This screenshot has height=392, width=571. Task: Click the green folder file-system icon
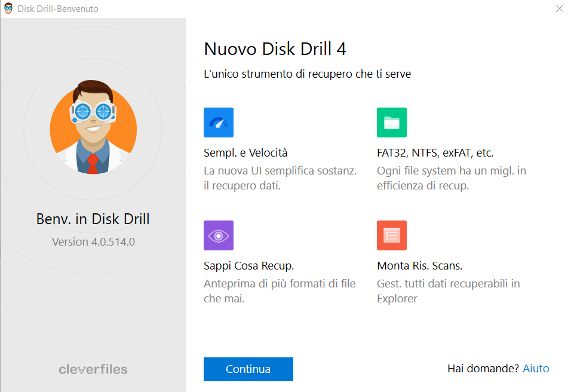pos(392,122)
